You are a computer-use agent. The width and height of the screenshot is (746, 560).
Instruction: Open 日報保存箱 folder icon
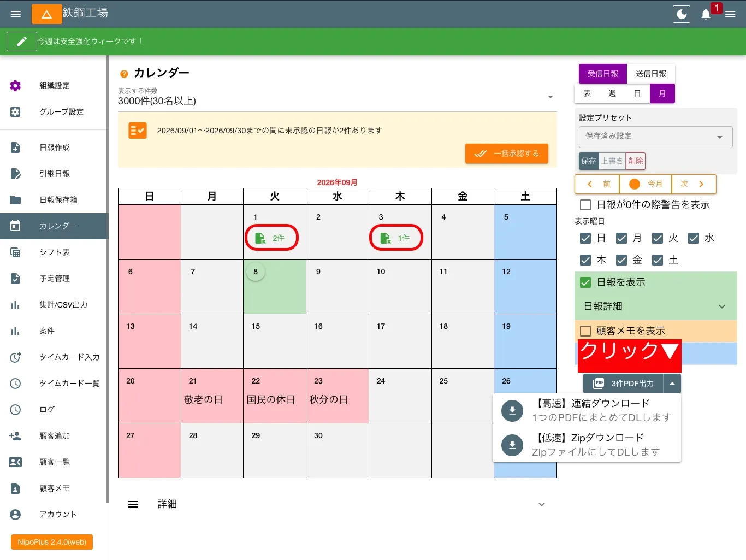pos(15,200)
